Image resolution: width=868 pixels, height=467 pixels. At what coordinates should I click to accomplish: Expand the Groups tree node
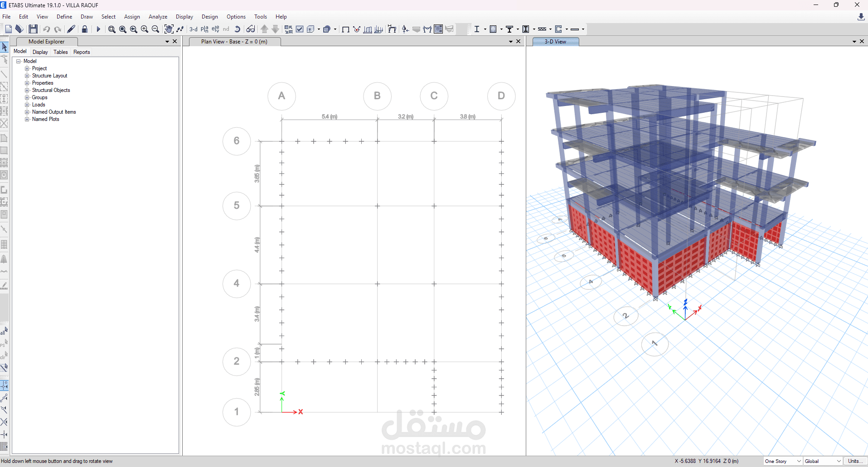point(27,97)
